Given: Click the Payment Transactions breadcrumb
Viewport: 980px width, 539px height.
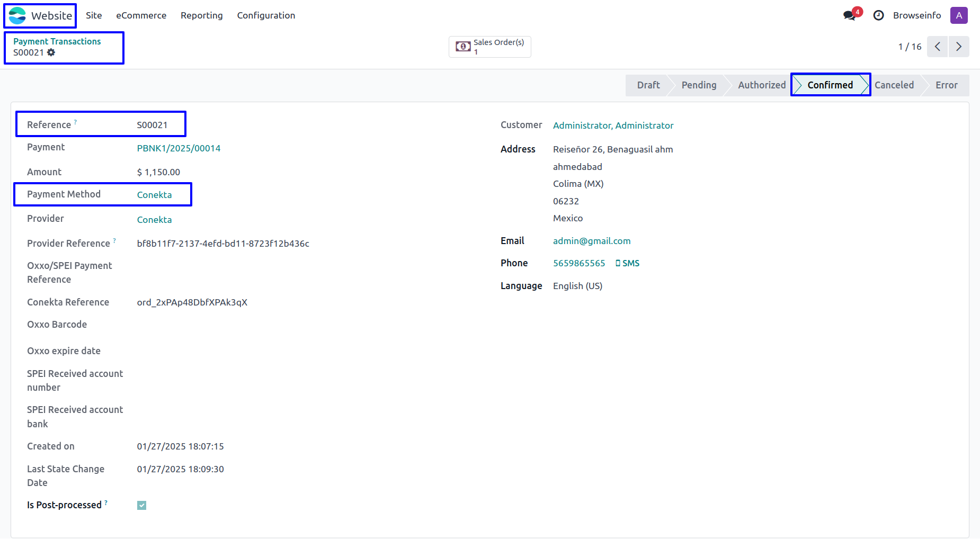Looking at the screenshot, I should coord(57,41).
